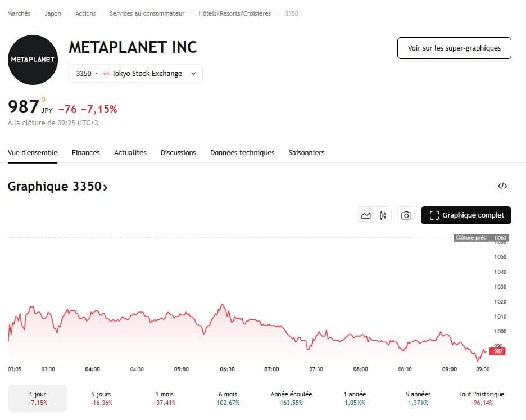Switch to area chart style
The width and height of the screenshot is (526, 420).
point(366,215)
